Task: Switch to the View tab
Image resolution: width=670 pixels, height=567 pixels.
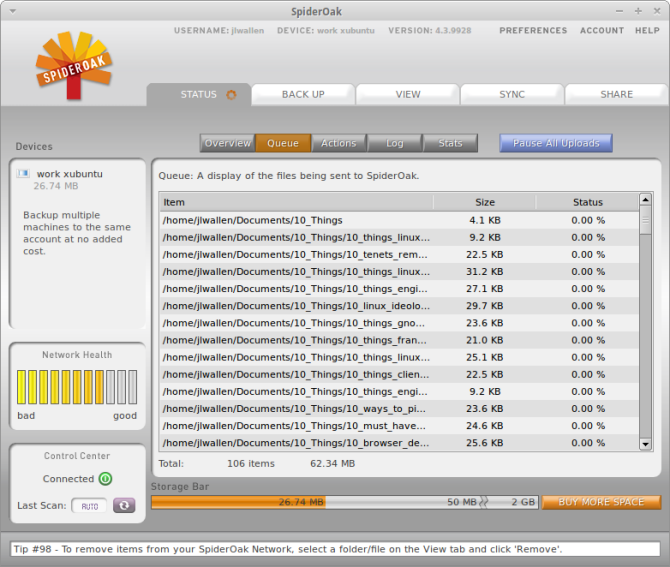Action: (x=408, y=94)
